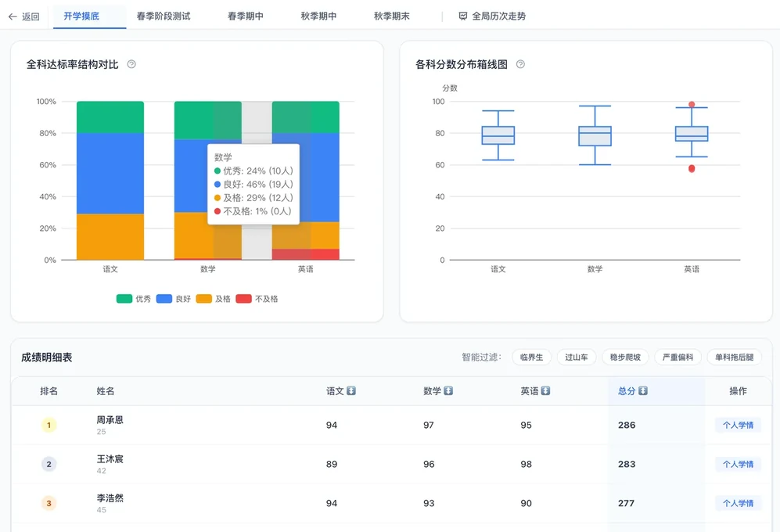
Task: Click the trend chart icon before 全局历次走势
Action: [x=462, y=16]
